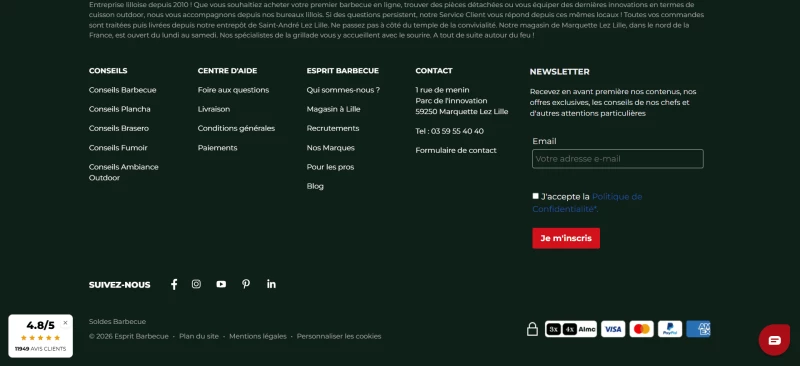Open Formulaire de contact link
Image resolution: width=800 pixels, height=366 pixels.
456,151
